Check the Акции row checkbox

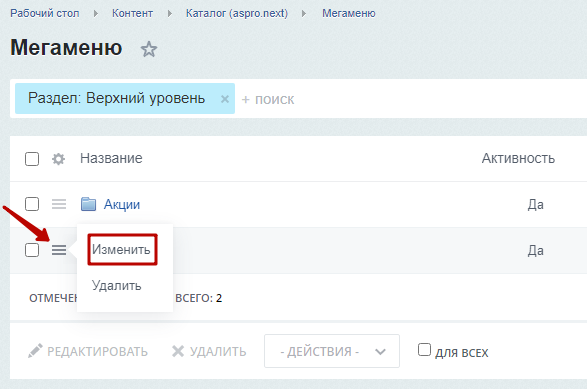[x=32, y=204]
